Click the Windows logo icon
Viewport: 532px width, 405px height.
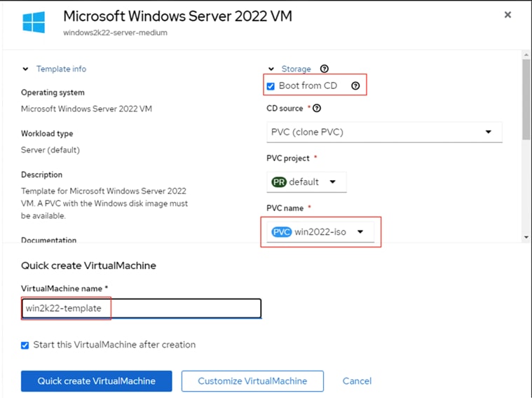point(34,22)
